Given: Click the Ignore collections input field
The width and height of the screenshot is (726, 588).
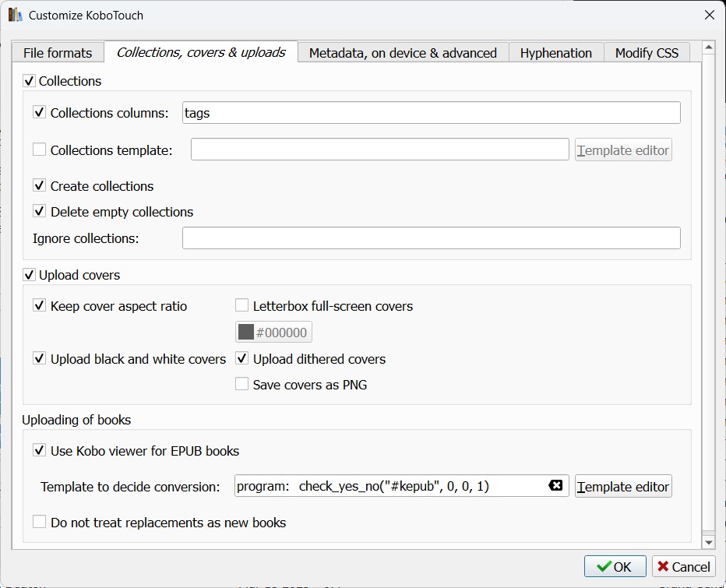Looking at the screenshot, I should click(x=431, y=238).
